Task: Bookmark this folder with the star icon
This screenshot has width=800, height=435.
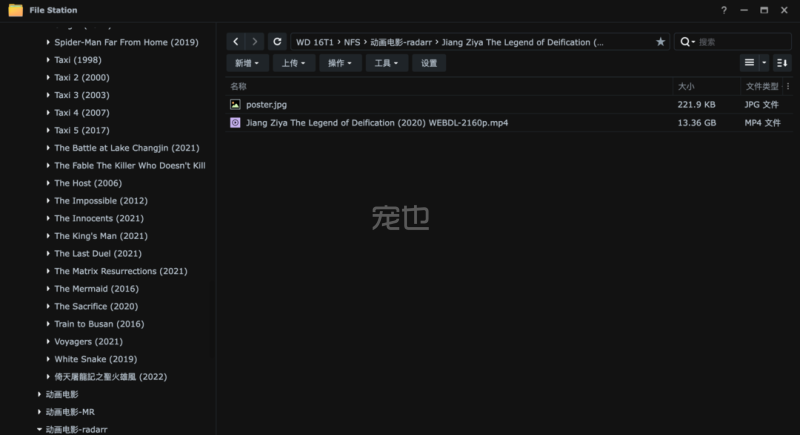Action: pyautogui.click(x=660, y=42)
